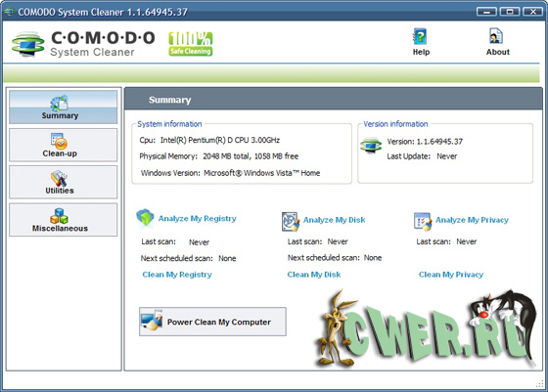Click registry 'Next scheduled scan: None' text

pyautogui.click(x=188, y=259)
